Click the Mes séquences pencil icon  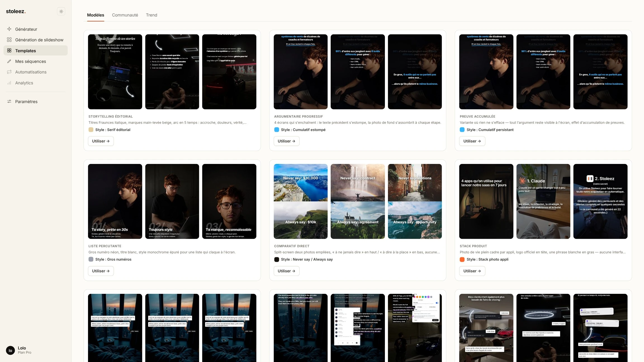point(9,61)
